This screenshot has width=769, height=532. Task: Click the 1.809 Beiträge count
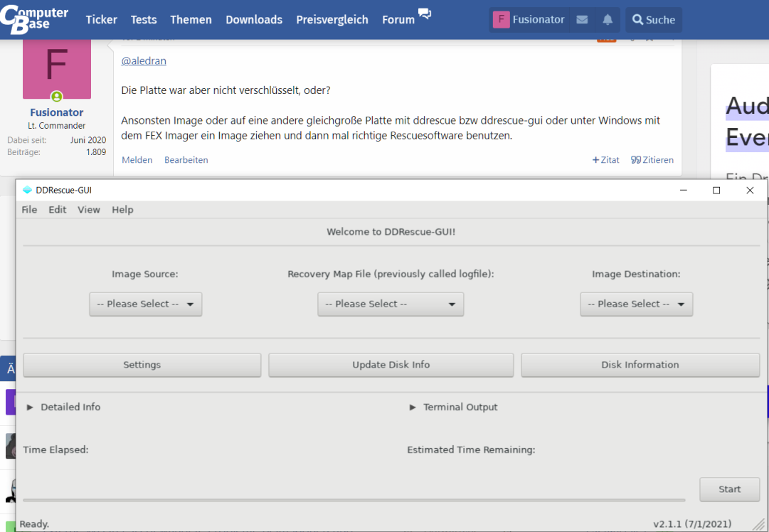coord(96,152)
